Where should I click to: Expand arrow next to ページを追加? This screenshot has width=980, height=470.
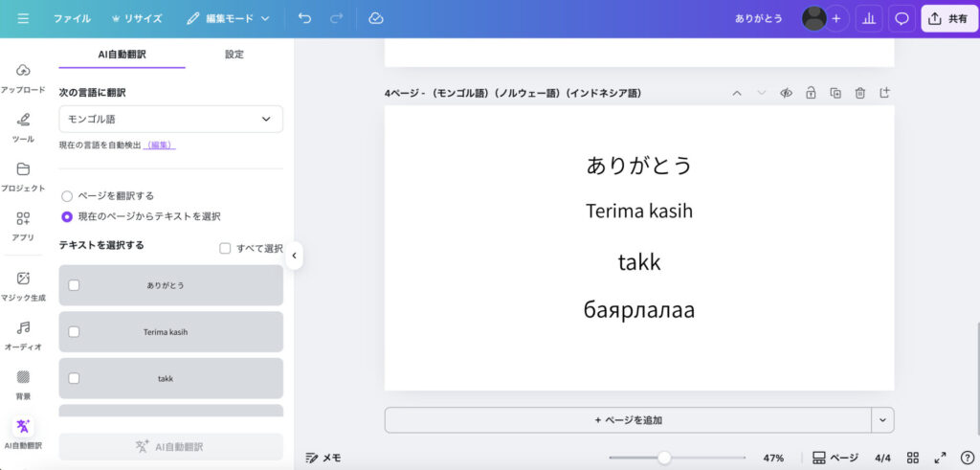coord(882,419)
